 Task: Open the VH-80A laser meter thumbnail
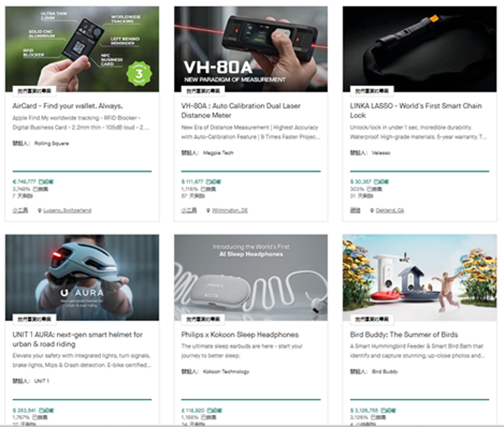(251, 49)
